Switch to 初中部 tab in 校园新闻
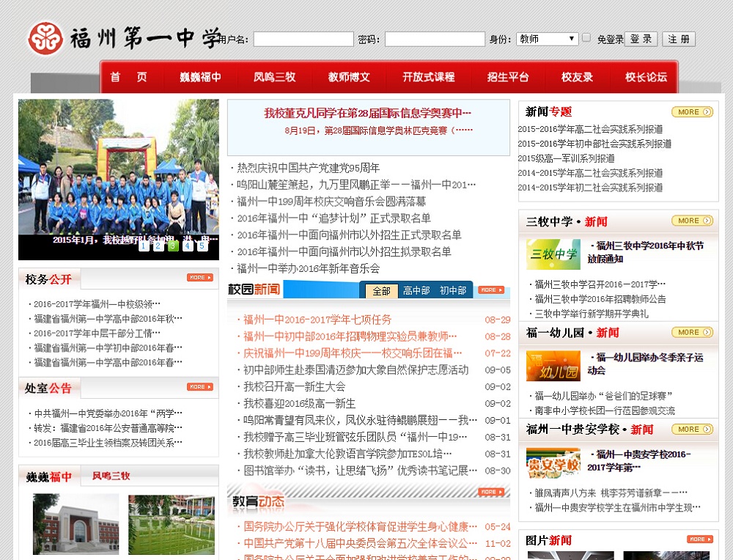 (453, 291)
